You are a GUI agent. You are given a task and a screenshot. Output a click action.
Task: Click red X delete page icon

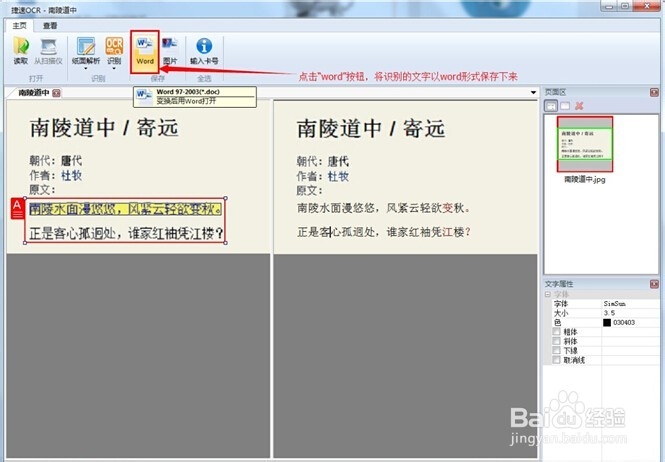click(579, 106)
